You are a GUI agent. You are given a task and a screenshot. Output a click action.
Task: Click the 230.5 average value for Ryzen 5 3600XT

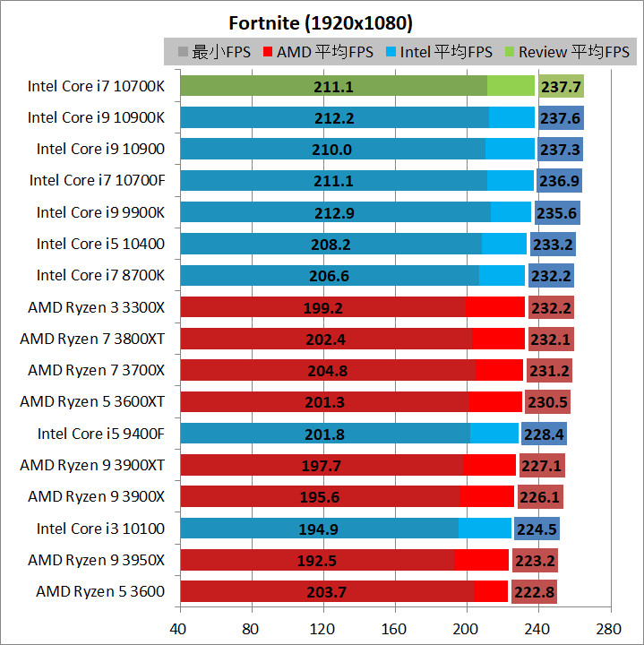point(547,402)
